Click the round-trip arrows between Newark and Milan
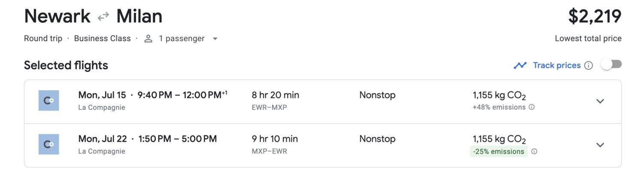644x177 pixels. pyautogui.click(x=103, y=17)
